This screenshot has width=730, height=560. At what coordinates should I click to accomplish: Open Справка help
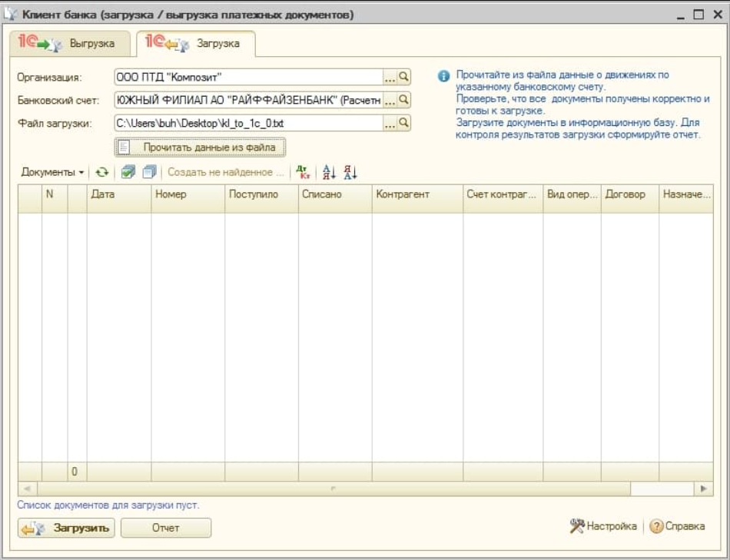(x=678, y=526)
